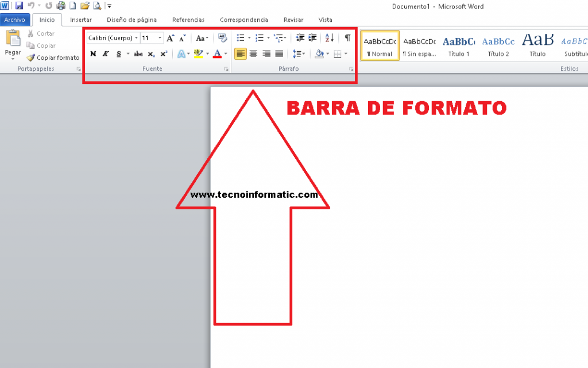Toggle bold (N) formatting
Viewport: 588px width, 368px height.
93,53
